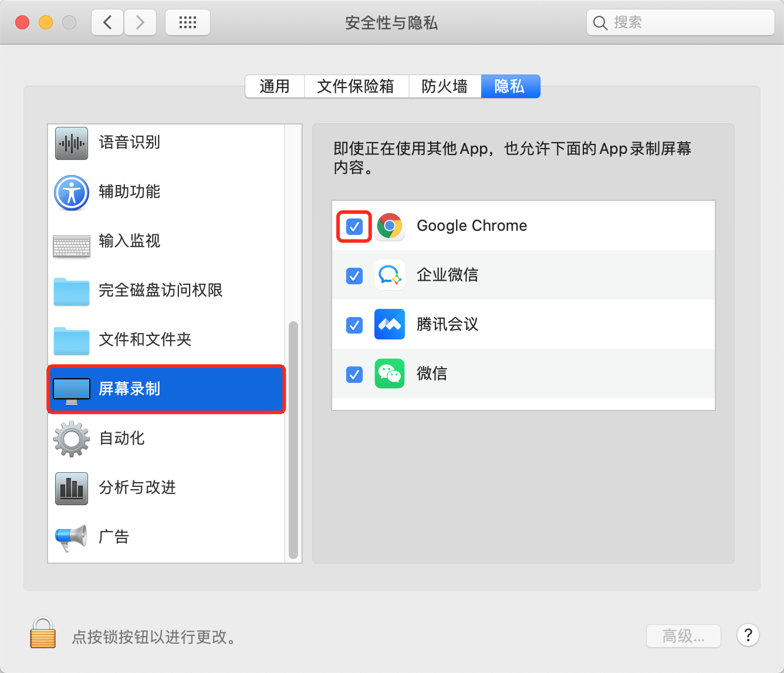
Task: Show all preferences grid button
Action: [x=188, y=23]
